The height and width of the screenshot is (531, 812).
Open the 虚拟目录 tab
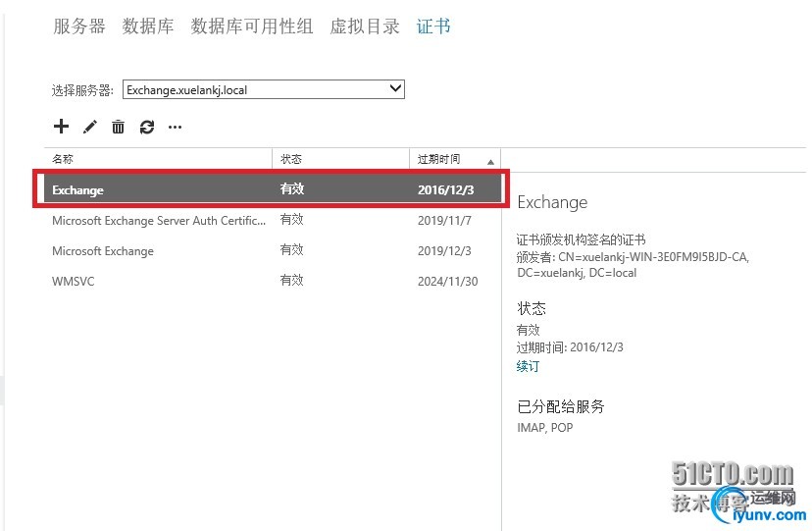click(x=365, y=26)
